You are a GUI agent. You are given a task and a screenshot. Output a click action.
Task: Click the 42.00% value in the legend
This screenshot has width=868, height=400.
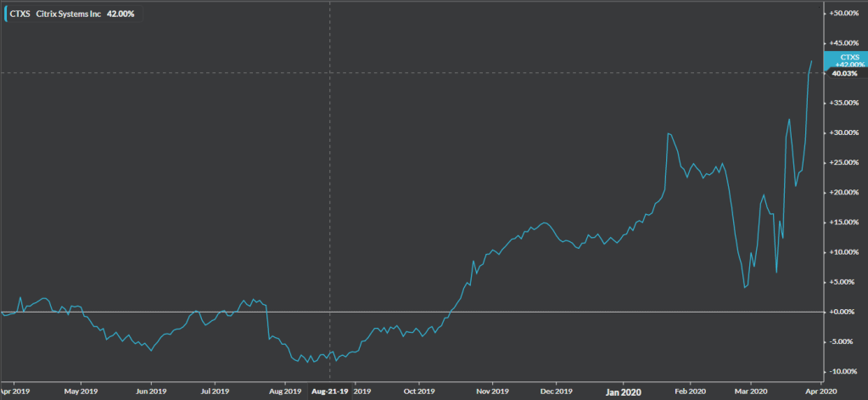tap(120, 14)
